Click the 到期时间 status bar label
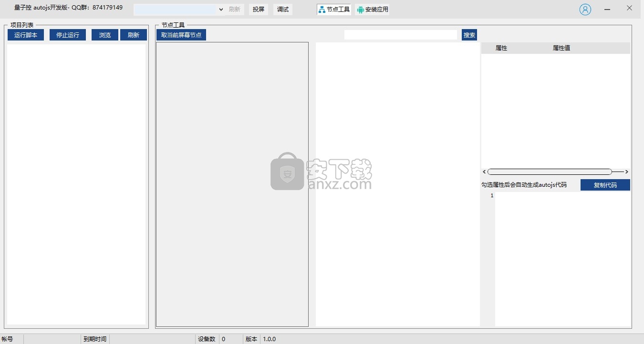 tap(95, 339)
